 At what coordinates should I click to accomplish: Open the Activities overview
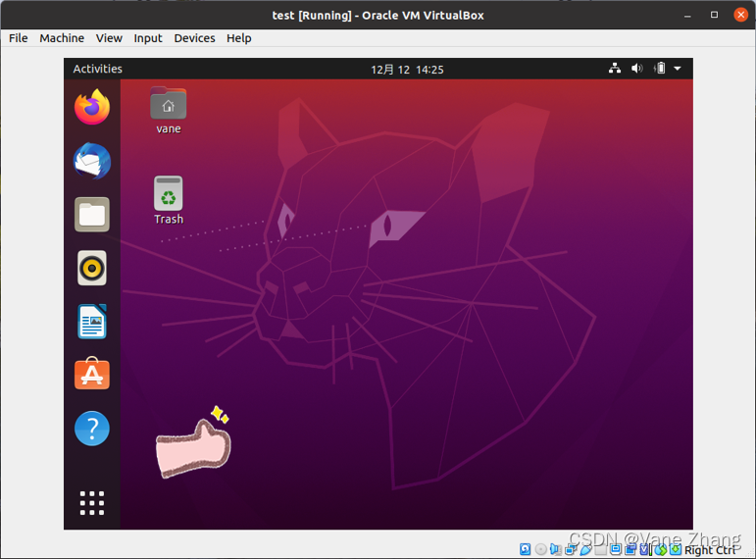[98, 69]
